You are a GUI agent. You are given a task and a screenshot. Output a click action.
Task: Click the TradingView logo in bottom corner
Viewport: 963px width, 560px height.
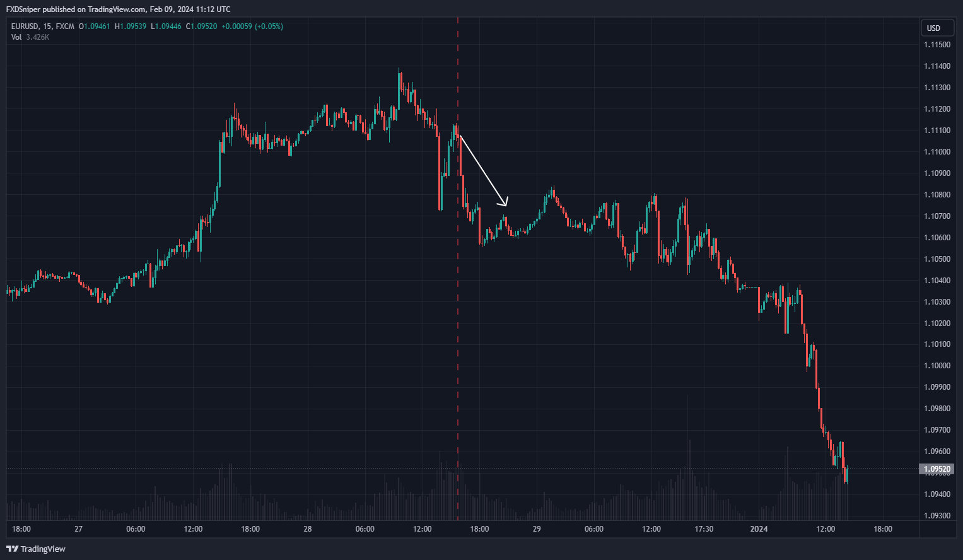[36, 549]
